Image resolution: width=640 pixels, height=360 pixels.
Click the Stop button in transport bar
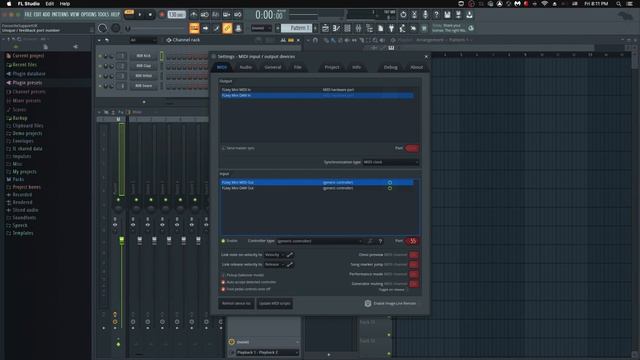pyautogui.click(x=150, y=15)
